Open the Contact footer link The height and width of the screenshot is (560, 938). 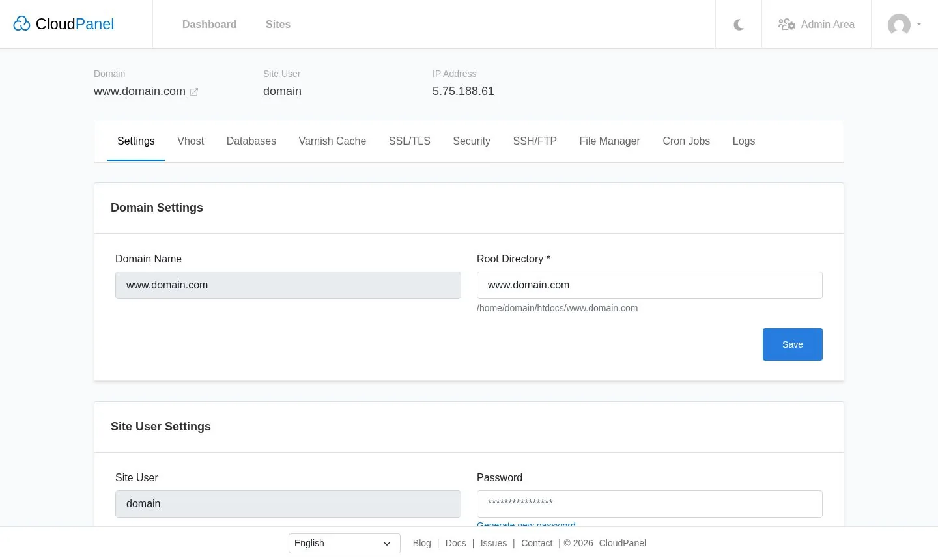click(537, 543)
